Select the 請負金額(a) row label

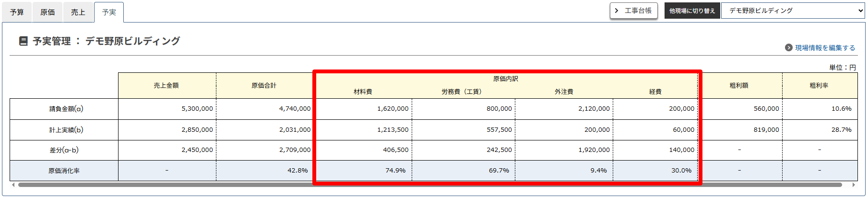(66, 109)
